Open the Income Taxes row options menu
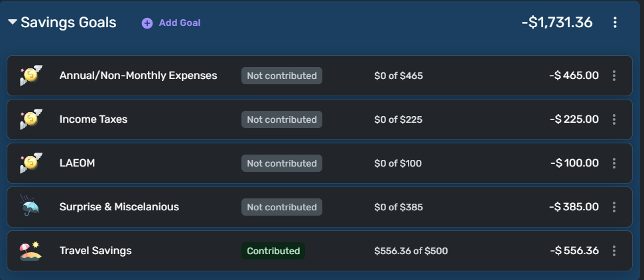The image size is (644, 280). pyautogui.click(x=613, y=119)
